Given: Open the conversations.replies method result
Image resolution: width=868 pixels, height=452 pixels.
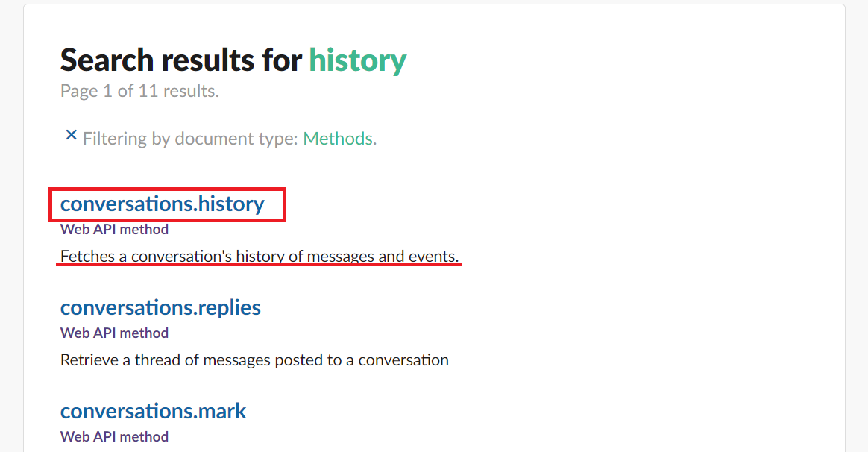Looking at the screenshot, I should (x=160, y=307).
